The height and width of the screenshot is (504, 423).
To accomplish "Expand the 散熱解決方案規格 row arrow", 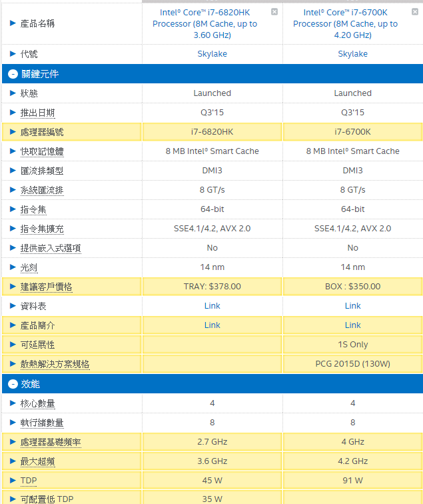I will (13, 364).
